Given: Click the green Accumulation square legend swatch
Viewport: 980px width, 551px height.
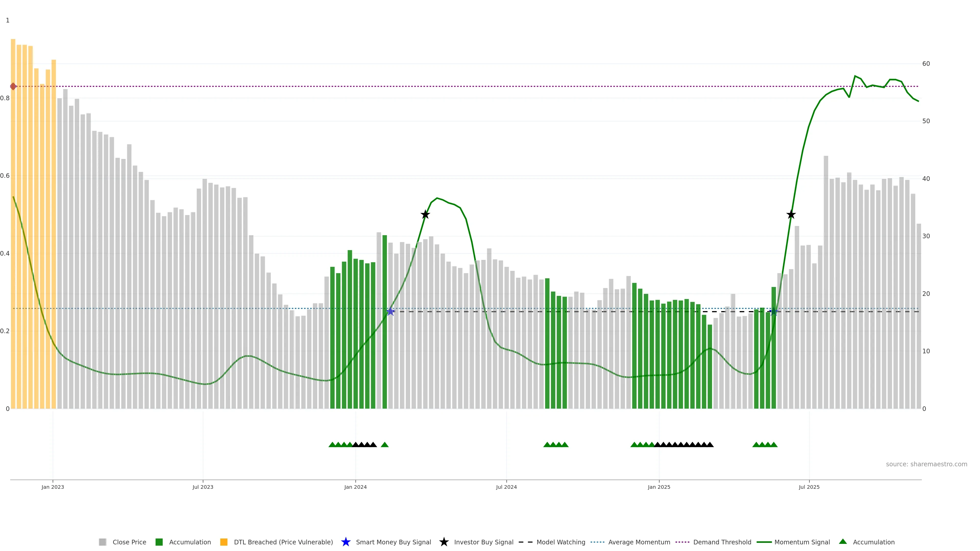Looking at the screenshot, I should pyautogui.click(x=159, y=542).
